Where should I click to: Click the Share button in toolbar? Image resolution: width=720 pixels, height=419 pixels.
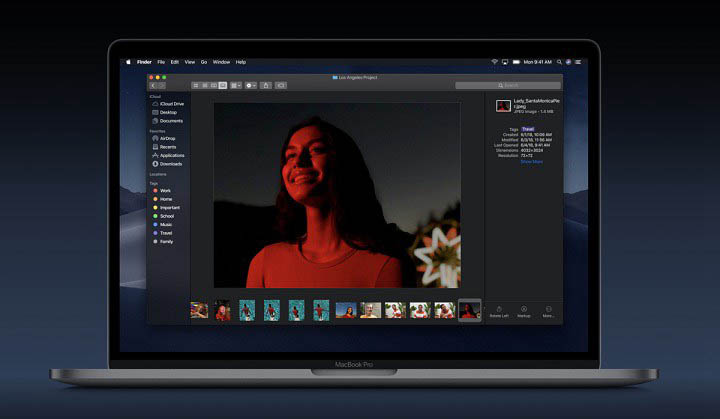pos(265,85)
